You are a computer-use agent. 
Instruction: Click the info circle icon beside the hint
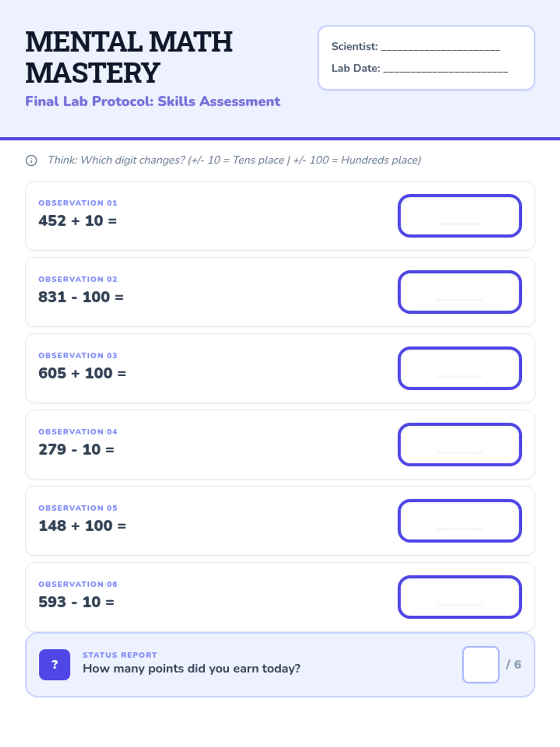31,161
